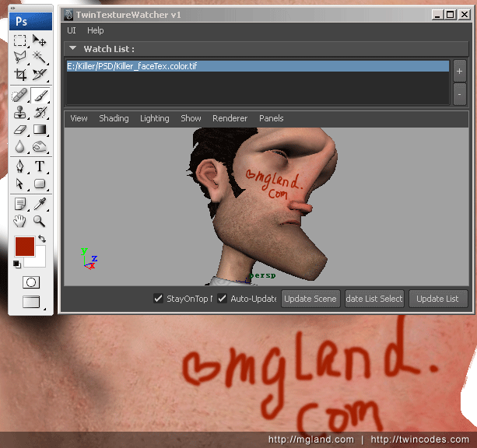The width and height of the screenshot is (477, 448).
Task: Select the Move tool
Action: (40, 41)
